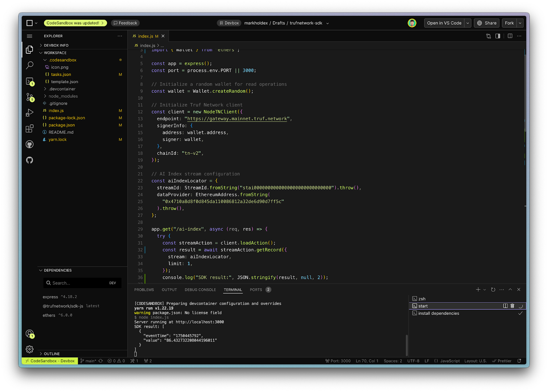Collapse the WORKSPACE section
This screenshot has height=392, width=548.
(x=55, y=53)
